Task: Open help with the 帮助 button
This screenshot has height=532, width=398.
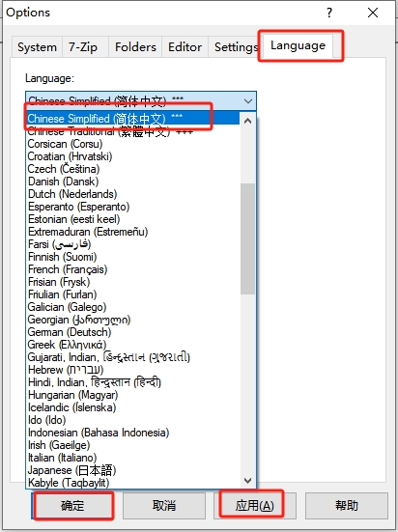Action: pyautogui.click(x=347, y=506)
